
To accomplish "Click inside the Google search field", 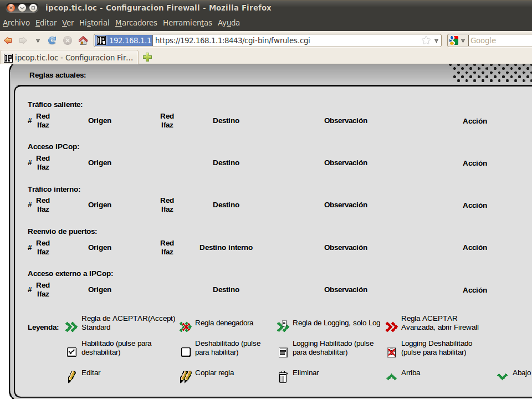I will coord(499,40).
